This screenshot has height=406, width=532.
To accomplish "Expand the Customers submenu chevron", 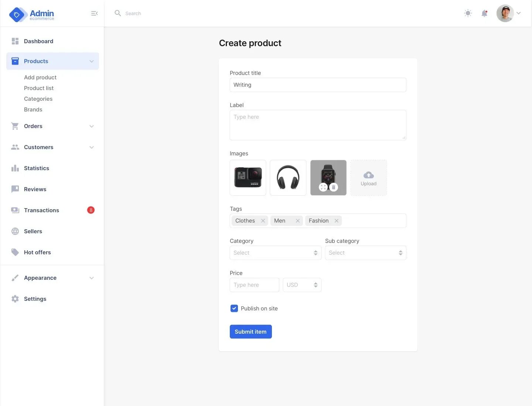I will tap(92, 147).
